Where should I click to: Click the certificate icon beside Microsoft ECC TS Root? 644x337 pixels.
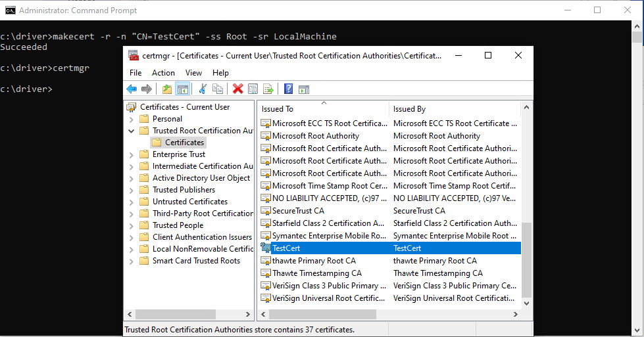click(266, 124)
